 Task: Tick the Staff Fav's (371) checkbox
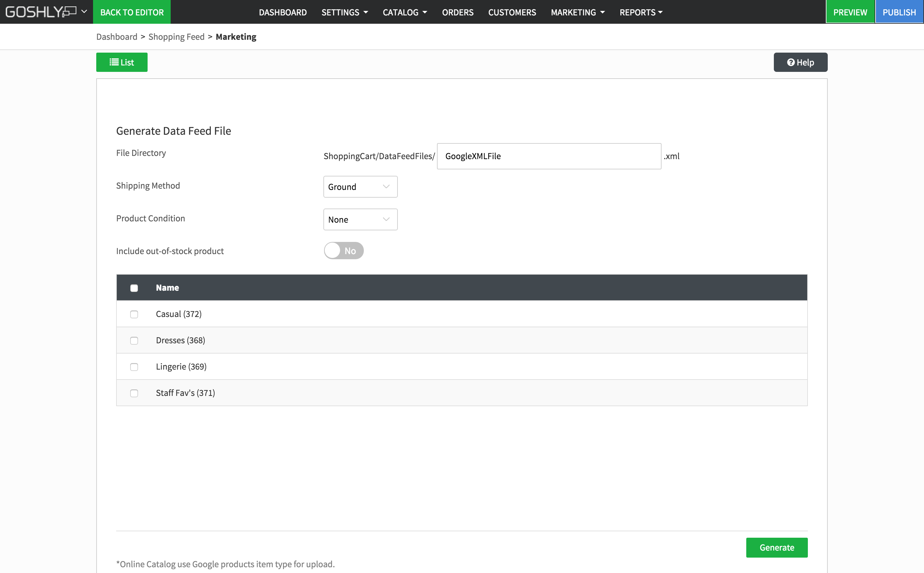point(134,393)
